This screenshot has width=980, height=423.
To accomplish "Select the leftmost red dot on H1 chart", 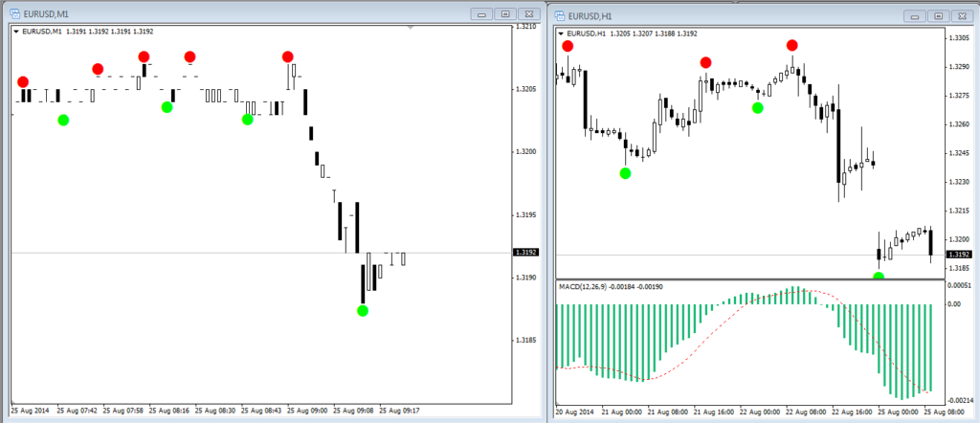I will (568, 46).
